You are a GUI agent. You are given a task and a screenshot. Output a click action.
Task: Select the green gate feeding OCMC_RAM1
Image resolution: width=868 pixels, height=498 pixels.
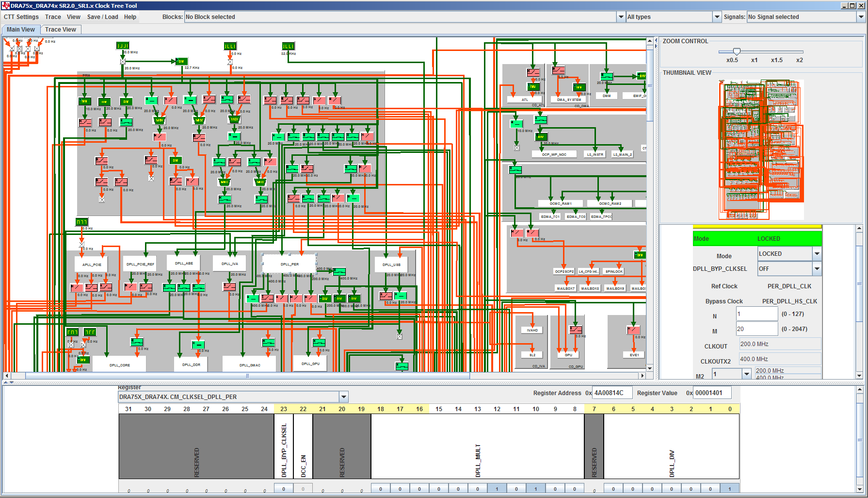(515, 169)
